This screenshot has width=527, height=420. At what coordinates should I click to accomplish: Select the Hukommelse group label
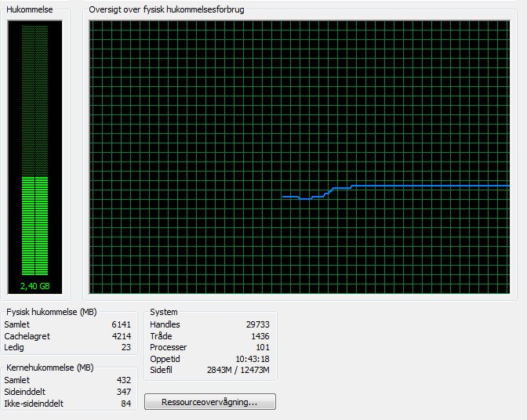coord(30,9)
